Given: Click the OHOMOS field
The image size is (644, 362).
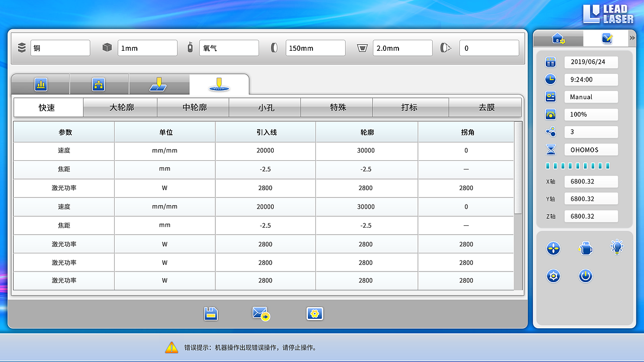Looking at the screenshot, I should pyautogui.click(x=591, y=150).
